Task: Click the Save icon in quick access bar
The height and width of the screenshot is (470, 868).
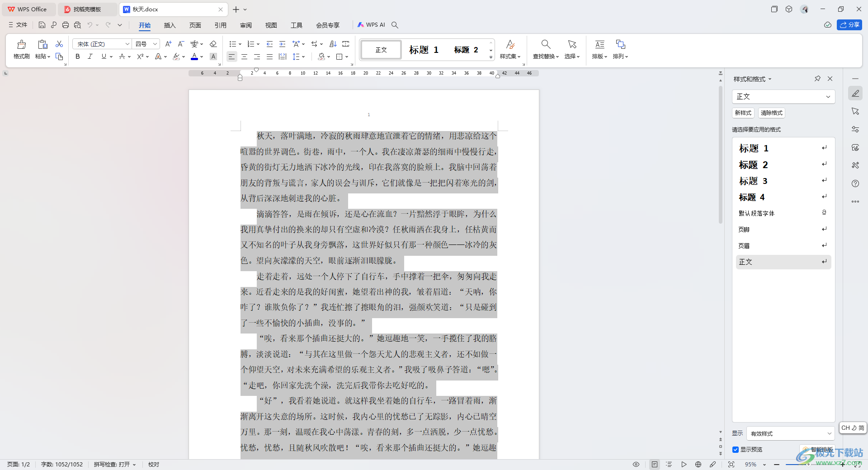Action: click(42, 25)
